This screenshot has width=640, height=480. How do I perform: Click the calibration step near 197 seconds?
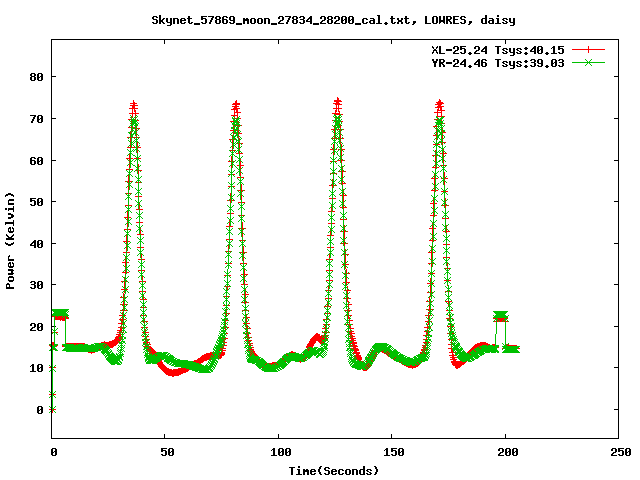point(500,316)
